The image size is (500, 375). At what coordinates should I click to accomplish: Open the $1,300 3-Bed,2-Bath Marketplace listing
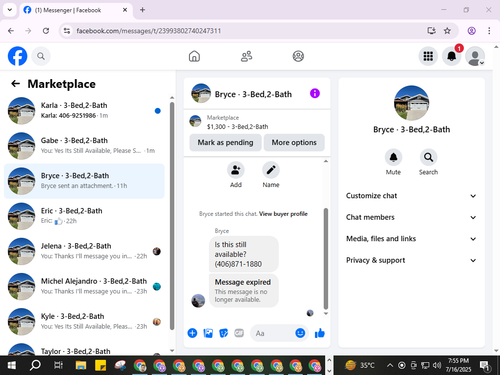[x=257, y=122]
